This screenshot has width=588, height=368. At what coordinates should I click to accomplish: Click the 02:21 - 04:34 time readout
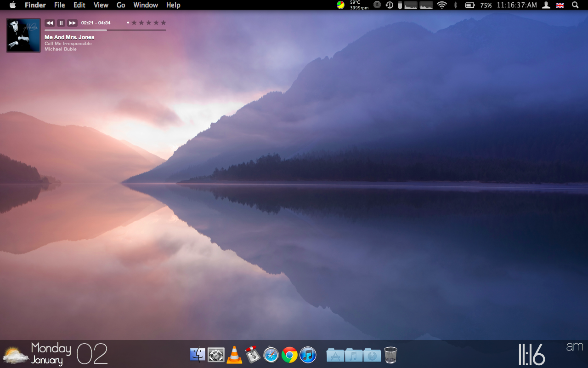96,23
